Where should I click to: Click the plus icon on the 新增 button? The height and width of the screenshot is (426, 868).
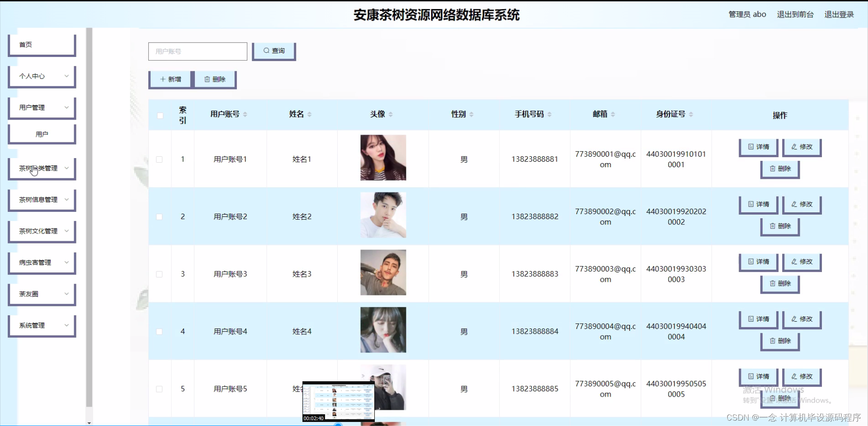click(163, 79)
